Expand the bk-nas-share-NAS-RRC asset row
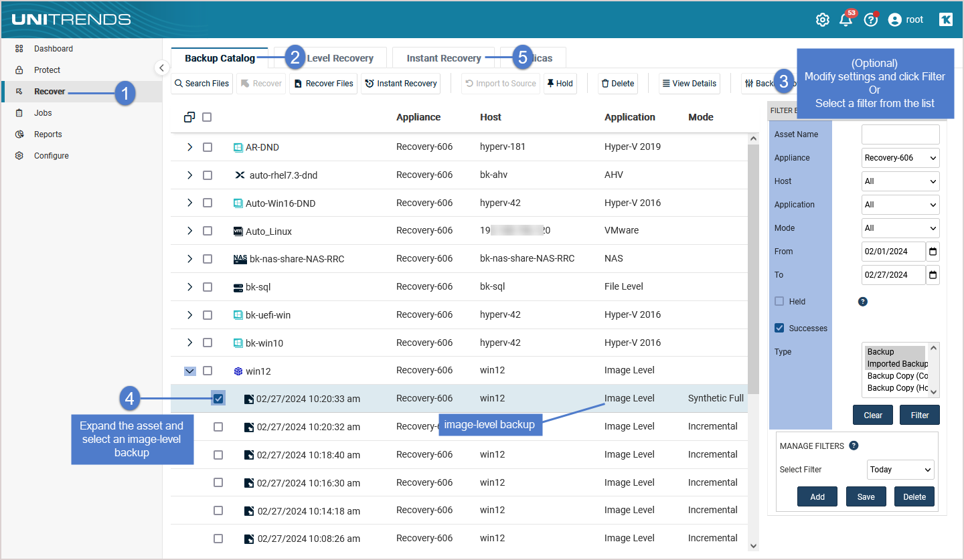This screenshot has width=964, height=560. pos(189,259)
